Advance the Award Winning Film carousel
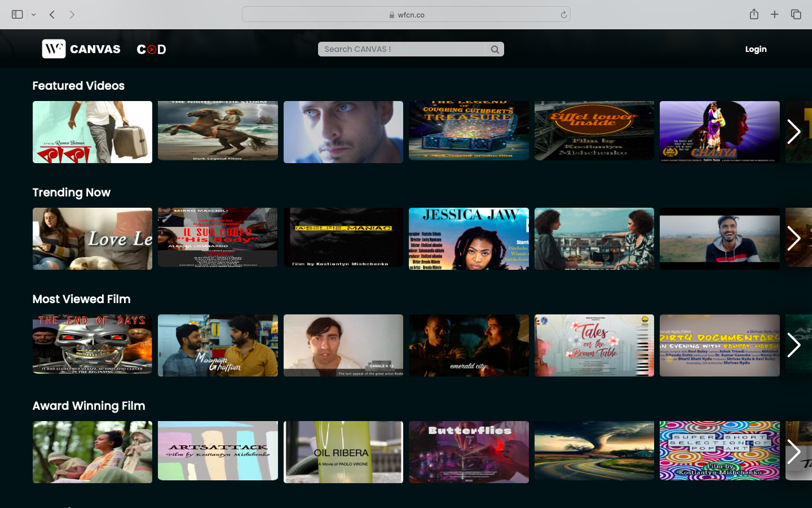 point(794,452)
